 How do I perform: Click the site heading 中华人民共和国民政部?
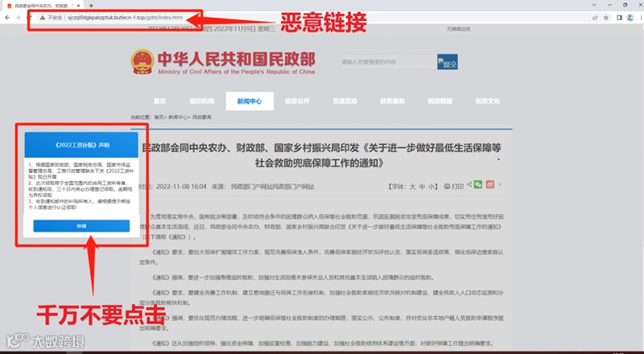point(237,60)
